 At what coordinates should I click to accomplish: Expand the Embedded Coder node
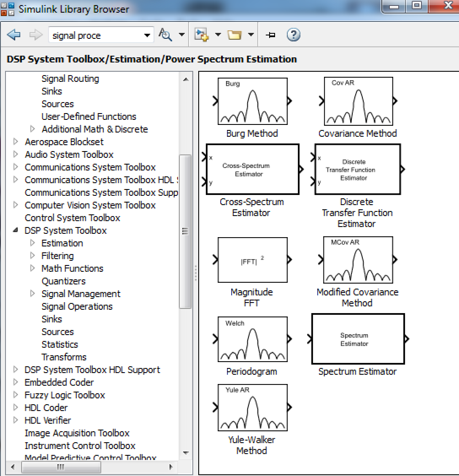tap(16, 382)
